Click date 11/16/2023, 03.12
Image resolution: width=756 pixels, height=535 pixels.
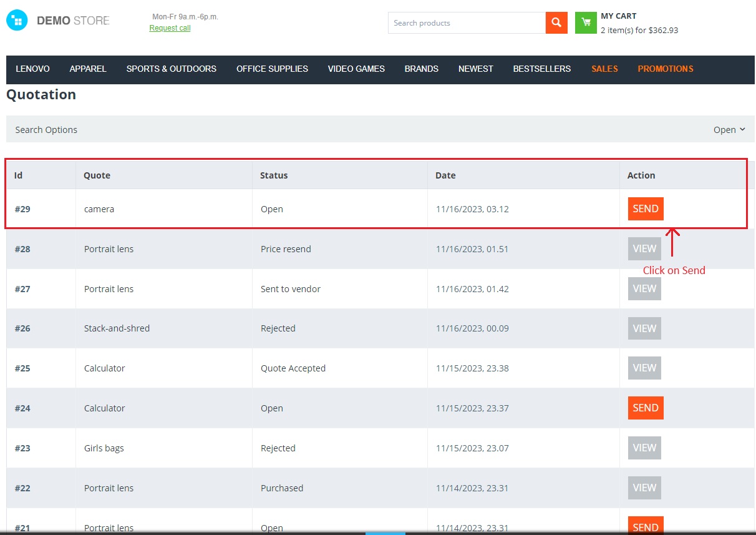(472, 209)
